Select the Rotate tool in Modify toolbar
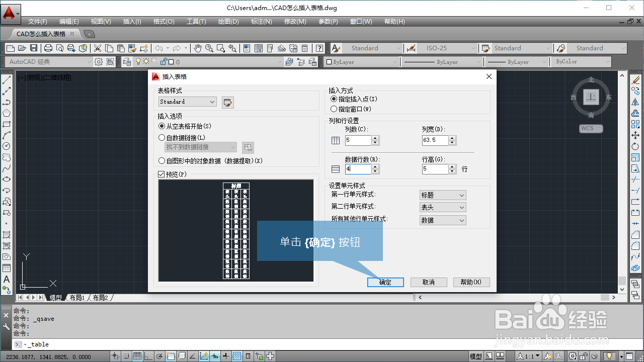Screen dimensions: 644x362 pos(635,146)
